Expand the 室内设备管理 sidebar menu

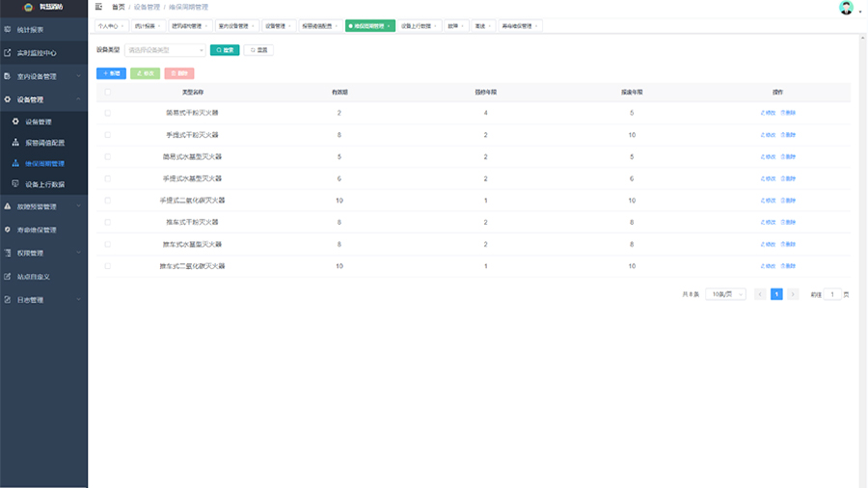43,76
